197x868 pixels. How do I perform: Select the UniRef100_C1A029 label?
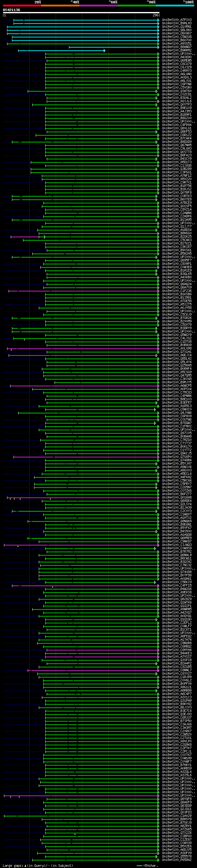(x=176, y=816)
